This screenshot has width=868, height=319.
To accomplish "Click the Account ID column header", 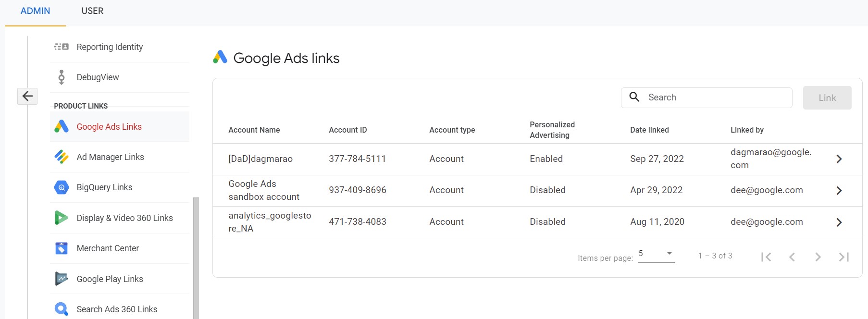I will coord(348,130).
